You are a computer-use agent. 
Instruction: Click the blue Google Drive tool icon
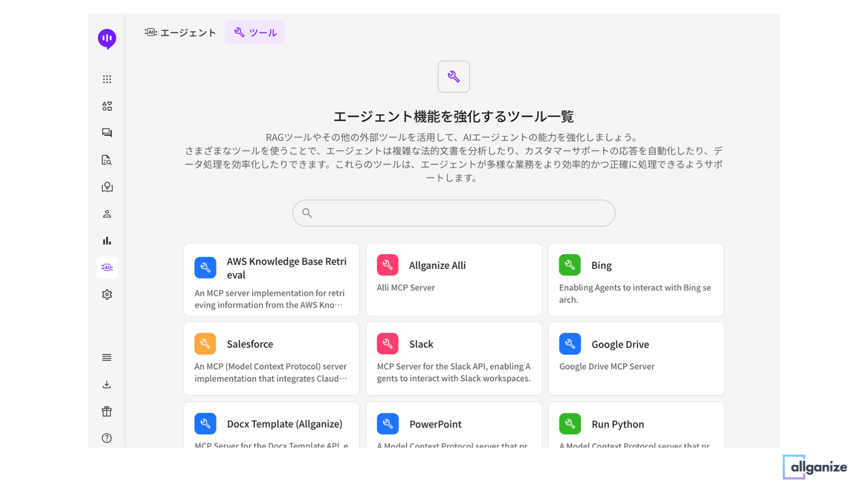click(570, 344)
